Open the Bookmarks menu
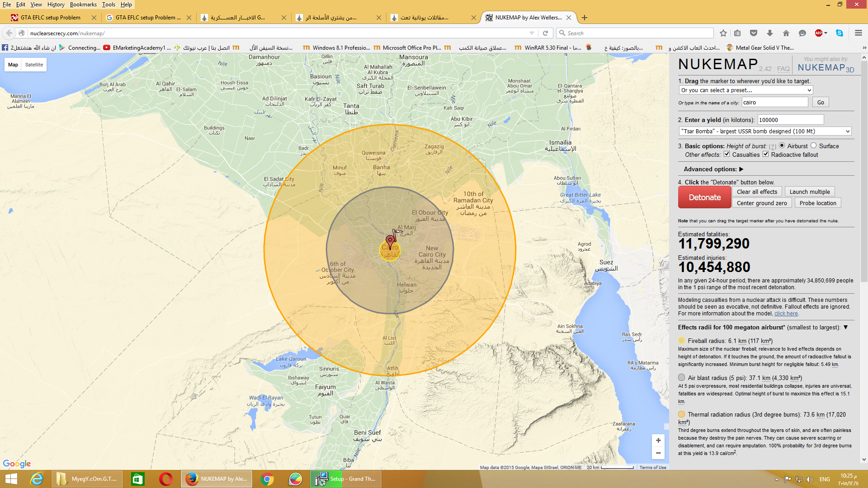 [x=83, y=5]
